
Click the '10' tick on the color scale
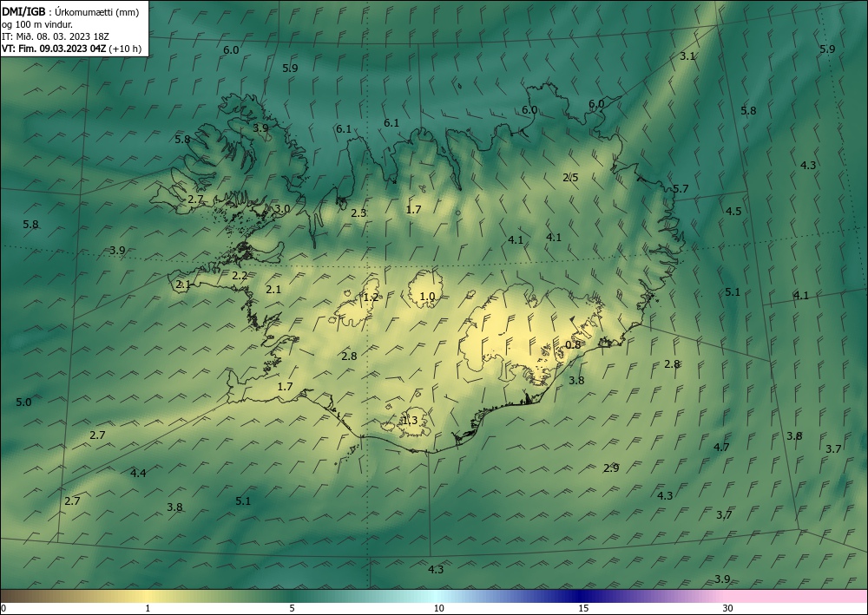pos(438,609)
